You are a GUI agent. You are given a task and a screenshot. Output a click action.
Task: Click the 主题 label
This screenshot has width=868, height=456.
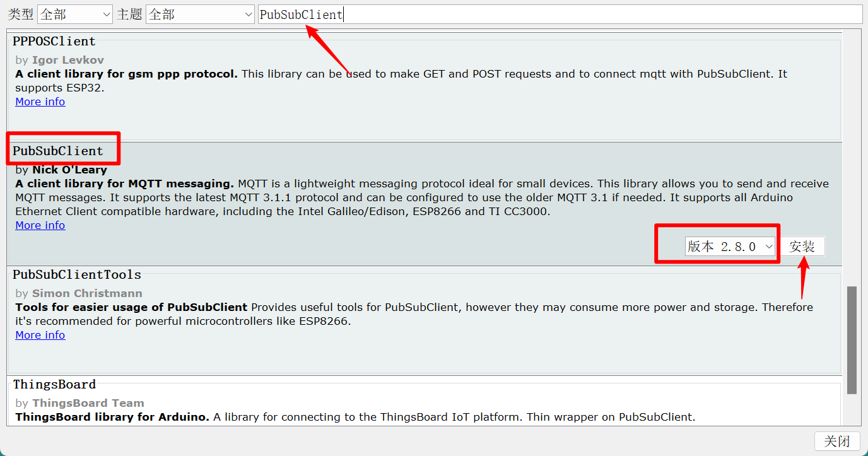(129, 15)
